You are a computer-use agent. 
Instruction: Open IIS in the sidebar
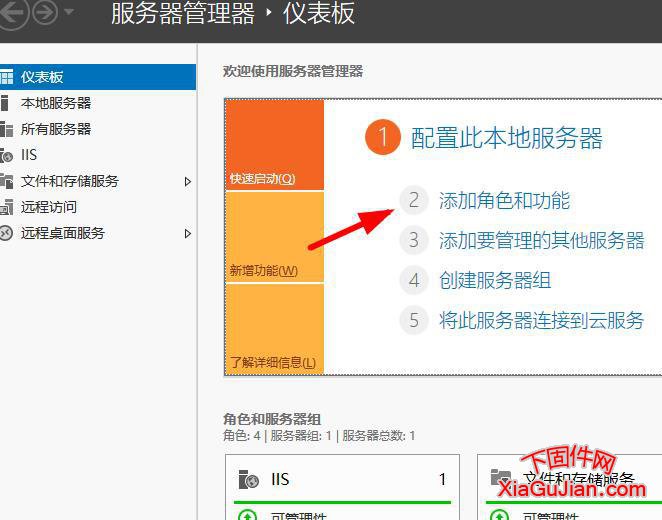click(98, 155)
